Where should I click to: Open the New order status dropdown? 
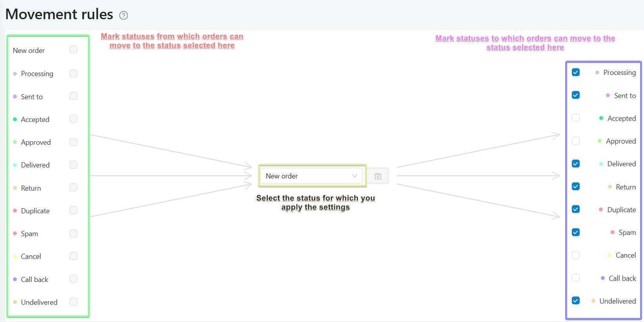(311, 176)
